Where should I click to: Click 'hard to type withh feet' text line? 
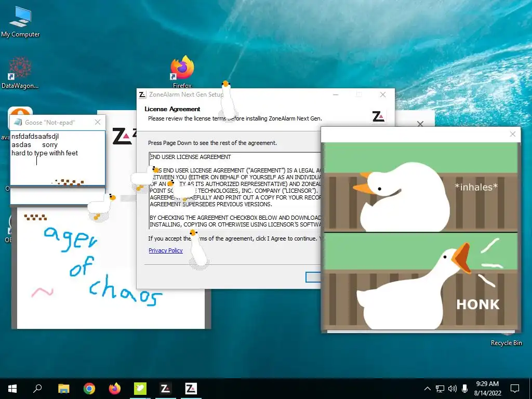point(45,153)
